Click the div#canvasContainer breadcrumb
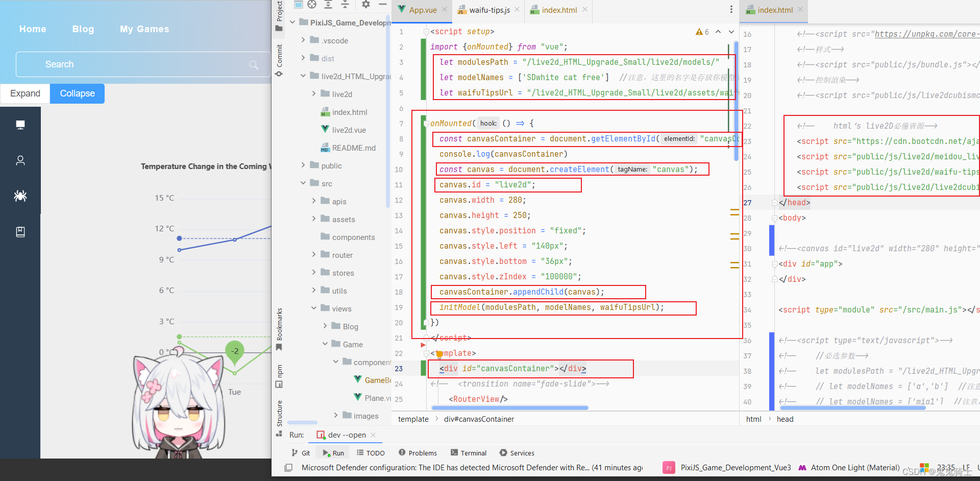The width and height of the screenshot is (980, 481). 479,419
